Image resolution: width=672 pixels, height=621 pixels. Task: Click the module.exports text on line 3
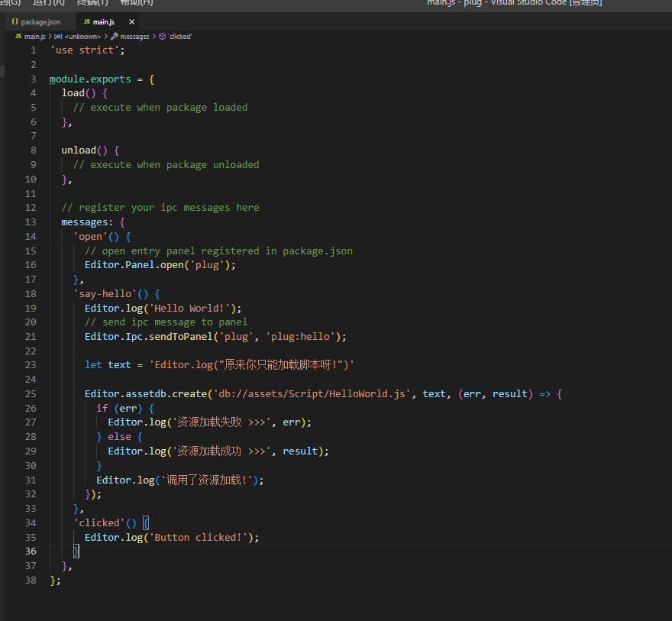[90, 79]
